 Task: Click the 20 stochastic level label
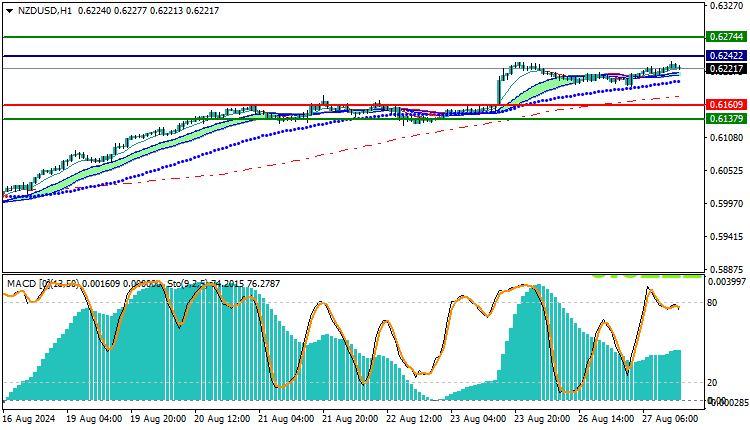tap(712, 383)
